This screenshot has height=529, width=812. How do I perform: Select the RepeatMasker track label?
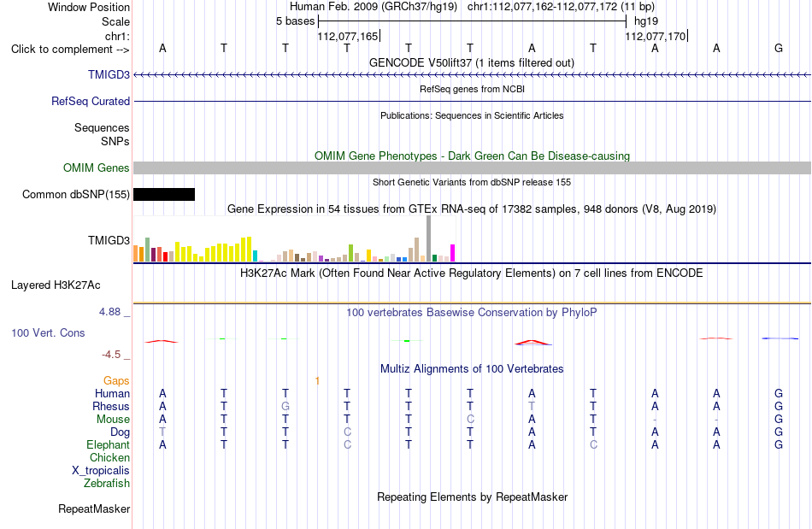[94, 509]
